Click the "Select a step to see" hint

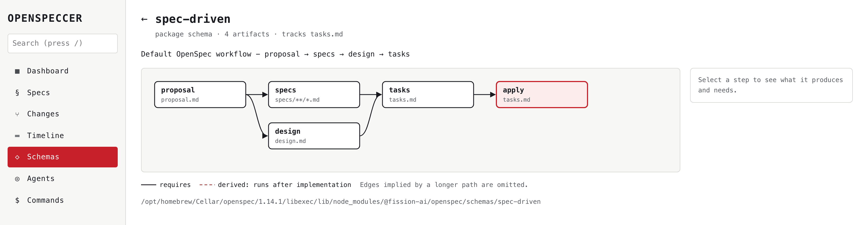click(x=770, y=85)
